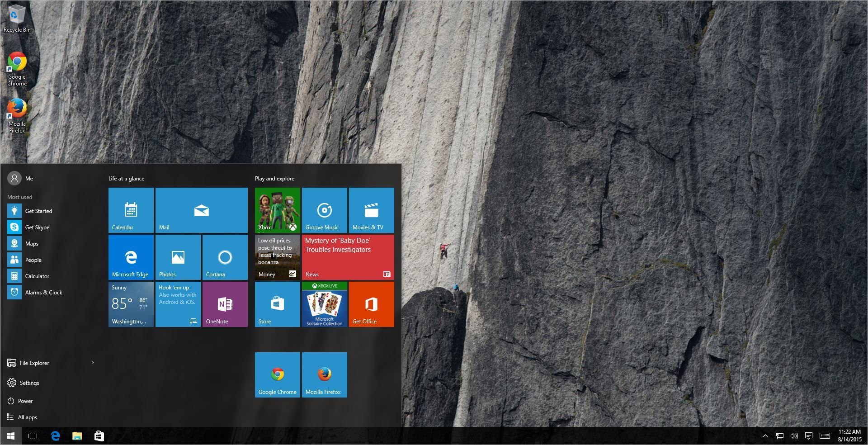This screenshot has width=868, height=445.
Task: Open the Photos tile
Action: 178,257
